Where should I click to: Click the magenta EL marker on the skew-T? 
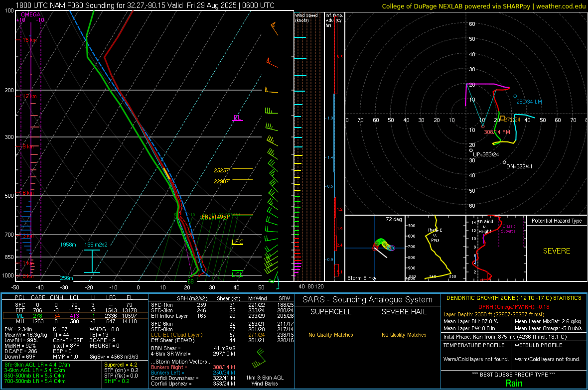click(x=238, y=118)
